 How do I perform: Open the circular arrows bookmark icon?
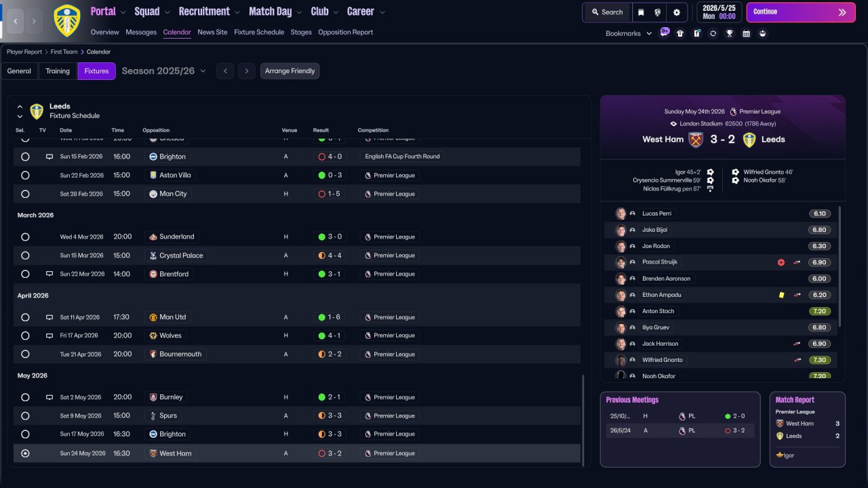click(713, 33)
